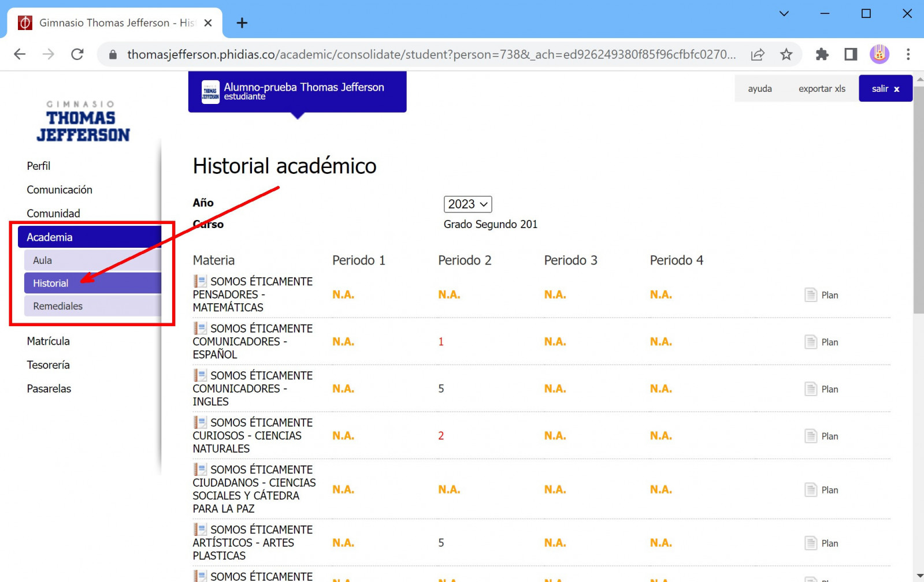Open Chrome's three-dot menu
This screenshot has height=582, width=924.
tap(908, 55)
